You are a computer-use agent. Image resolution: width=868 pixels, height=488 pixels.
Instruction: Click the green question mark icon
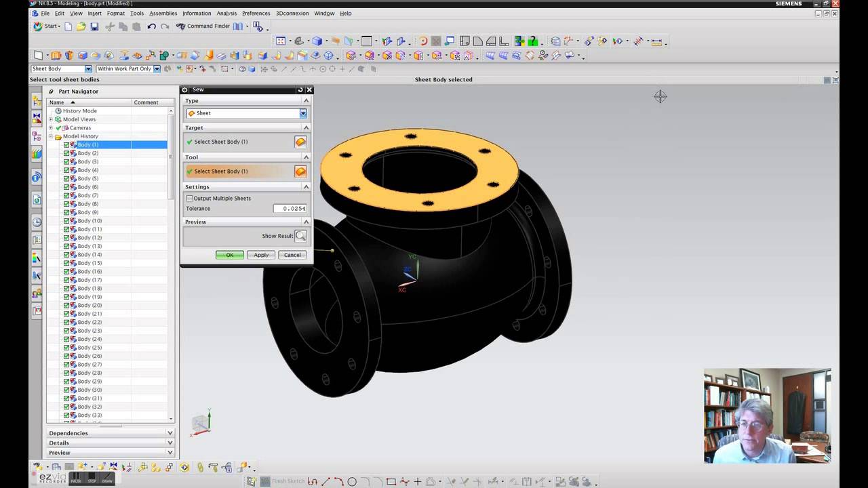[x=534, y=41]
